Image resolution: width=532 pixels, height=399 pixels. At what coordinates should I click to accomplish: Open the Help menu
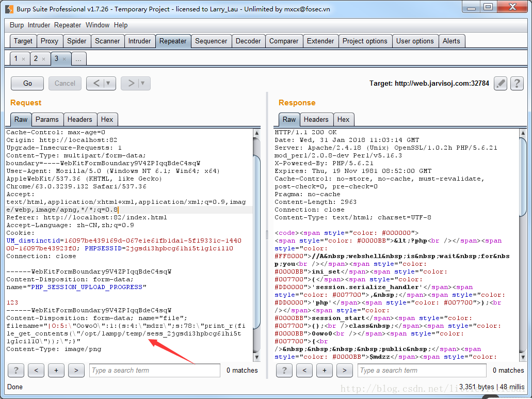pyautogui.click(x=120, y=25)
